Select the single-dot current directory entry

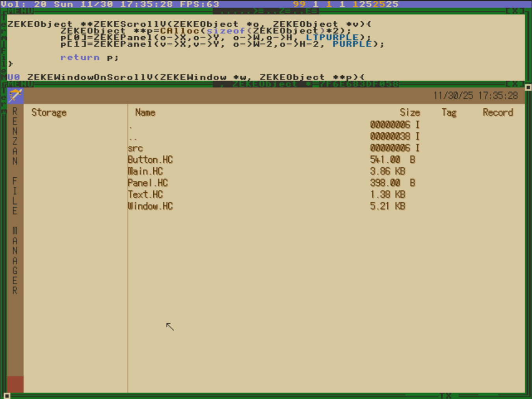[x=130, y=126]
